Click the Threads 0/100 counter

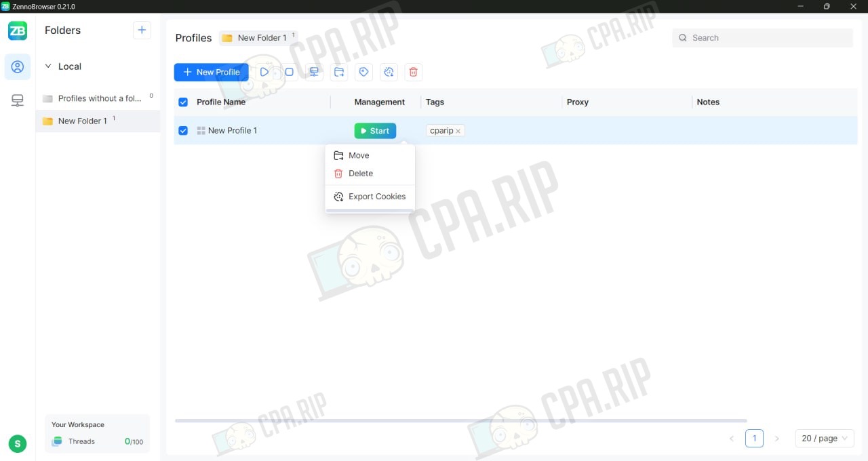pos(134,441)
